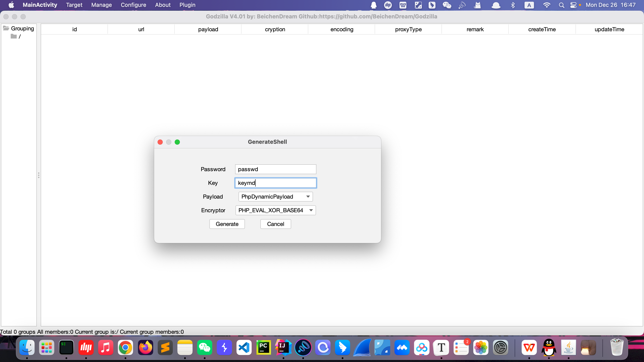Click the Spotlight search icon

point(562,5)
